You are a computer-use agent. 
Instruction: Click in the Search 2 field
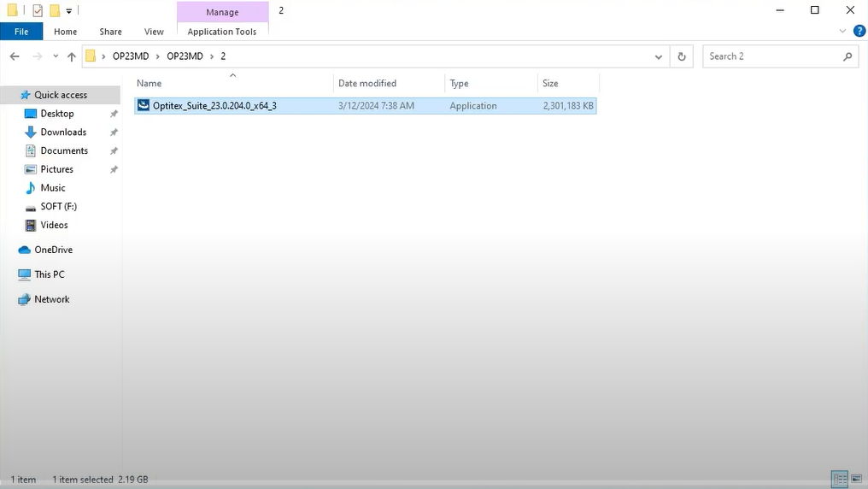tap(769, 56)
